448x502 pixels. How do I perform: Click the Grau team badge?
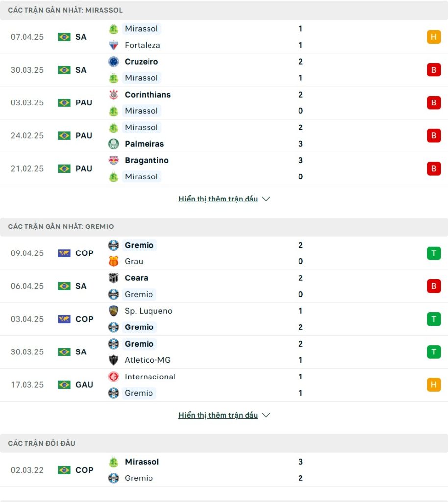(113, 261)
